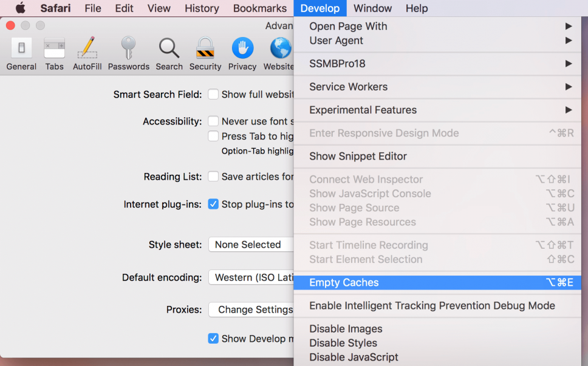Screen dimensions: 588x366
Task: Open the Safari application menu
Action: tap(55, 8)
